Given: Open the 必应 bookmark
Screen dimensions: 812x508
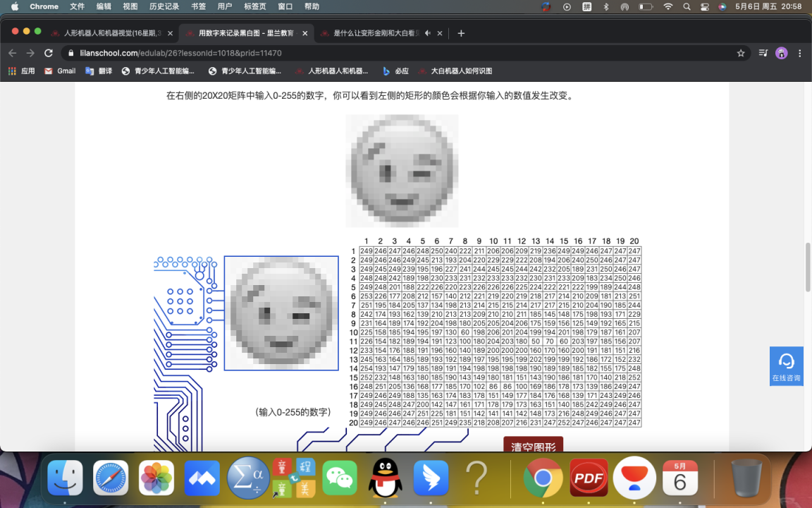Looking at the screenshot, I should click(x=395, y=71).
